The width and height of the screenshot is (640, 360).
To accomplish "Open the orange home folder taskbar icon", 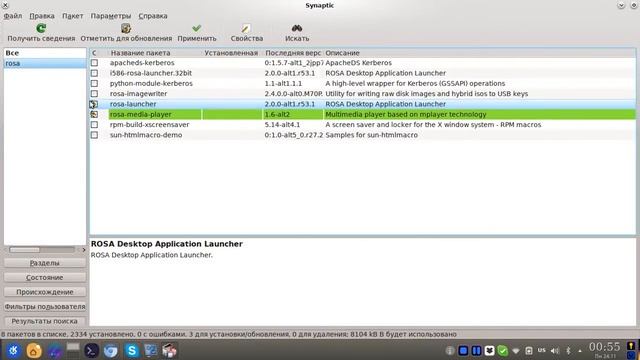I will click(x=34, y=351).
